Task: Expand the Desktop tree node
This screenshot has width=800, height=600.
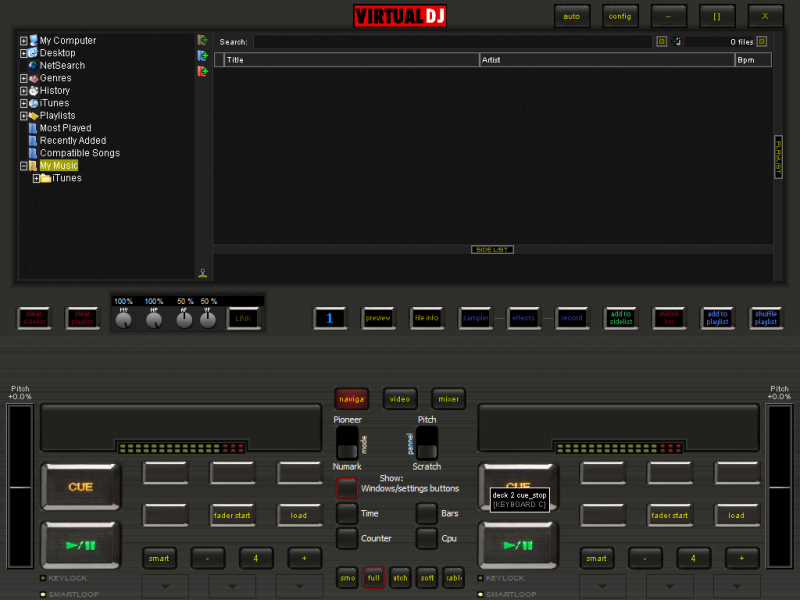Action: tap(23, 53)
